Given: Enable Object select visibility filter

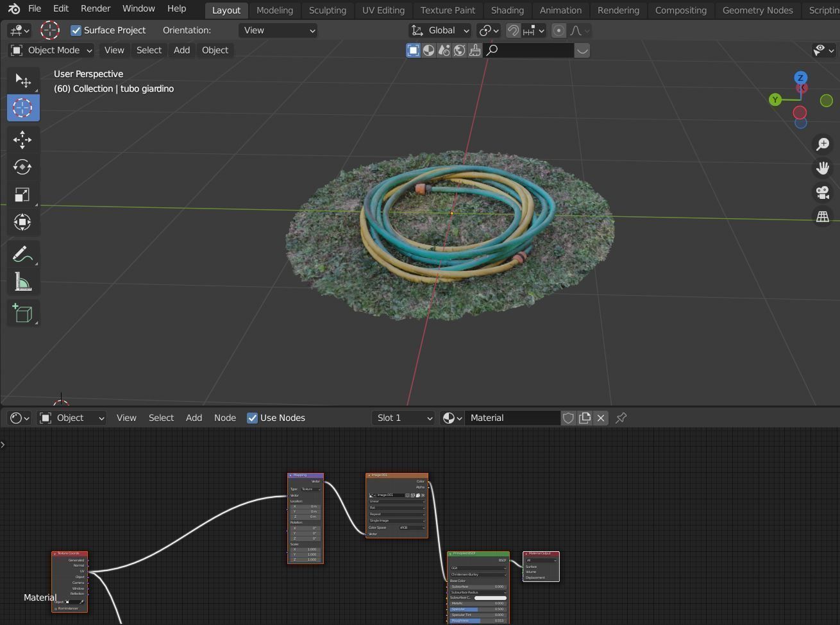Looking at the screenshot, I should 413,50.
